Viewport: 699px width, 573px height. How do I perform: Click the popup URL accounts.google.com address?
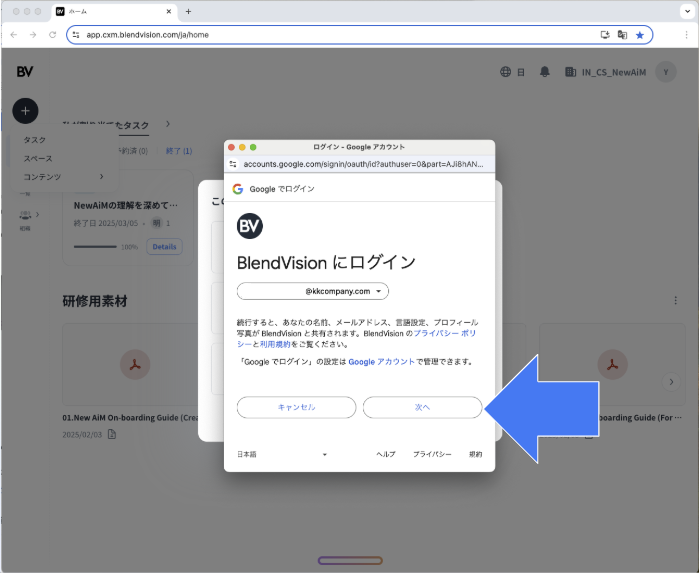pos(363,164)
